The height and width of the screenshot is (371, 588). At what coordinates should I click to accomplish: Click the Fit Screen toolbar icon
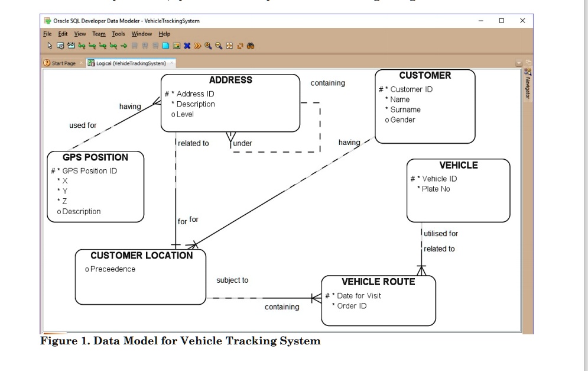point(229,46)
